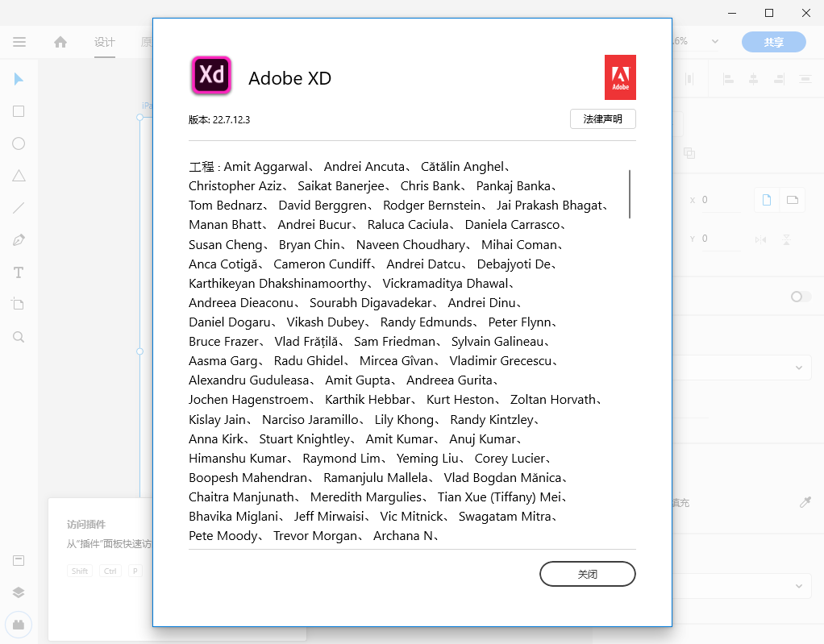Go to the Home screen icon
Image resolution: width=824 pixels, height=644 pixels.
[x=60, y=42]
